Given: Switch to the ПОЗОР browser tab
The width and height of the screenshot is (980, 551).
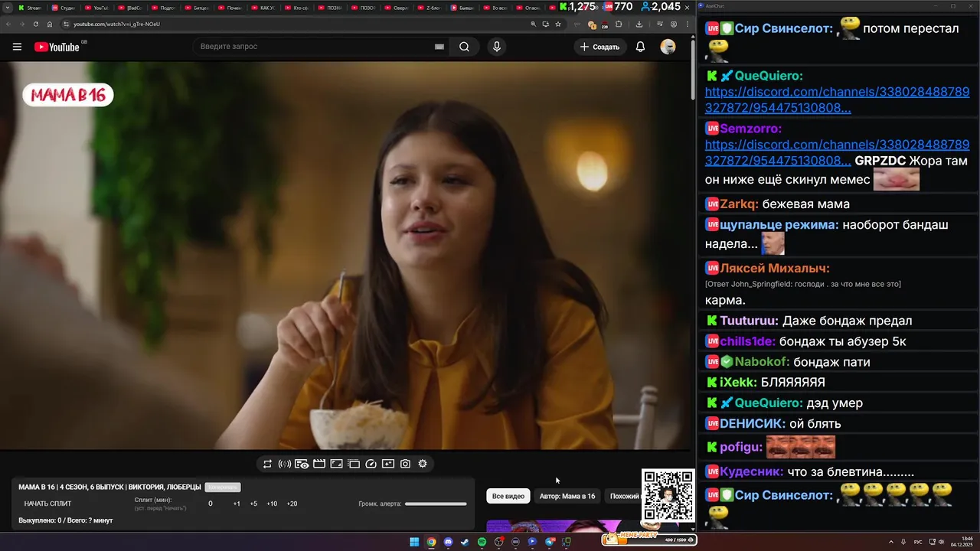Looking at the screenshot, I should 365,8.
